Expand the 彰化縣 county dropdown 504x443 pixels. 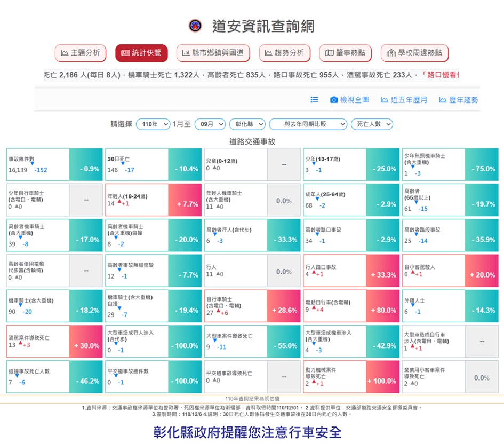tap(247, 124)
